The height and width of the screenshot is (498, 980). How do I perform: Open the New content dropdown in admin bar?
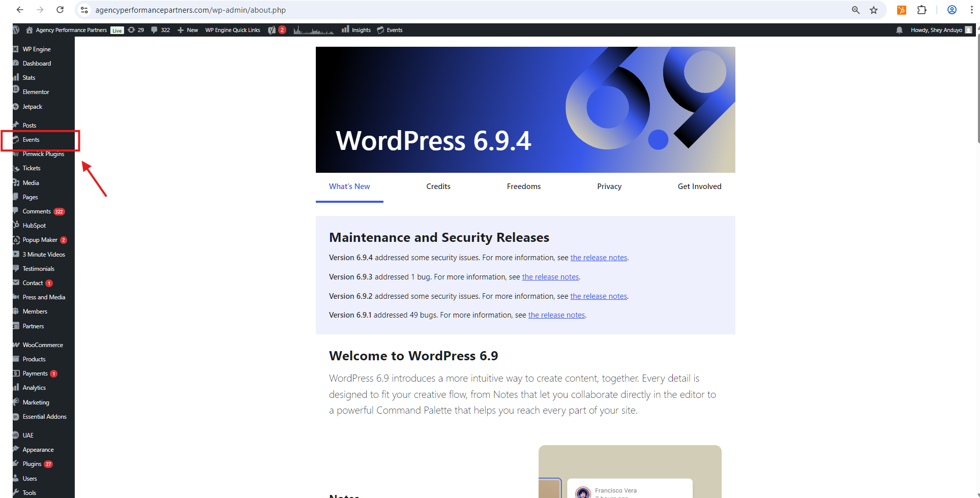pyautogui.click(x=188, y=30)
